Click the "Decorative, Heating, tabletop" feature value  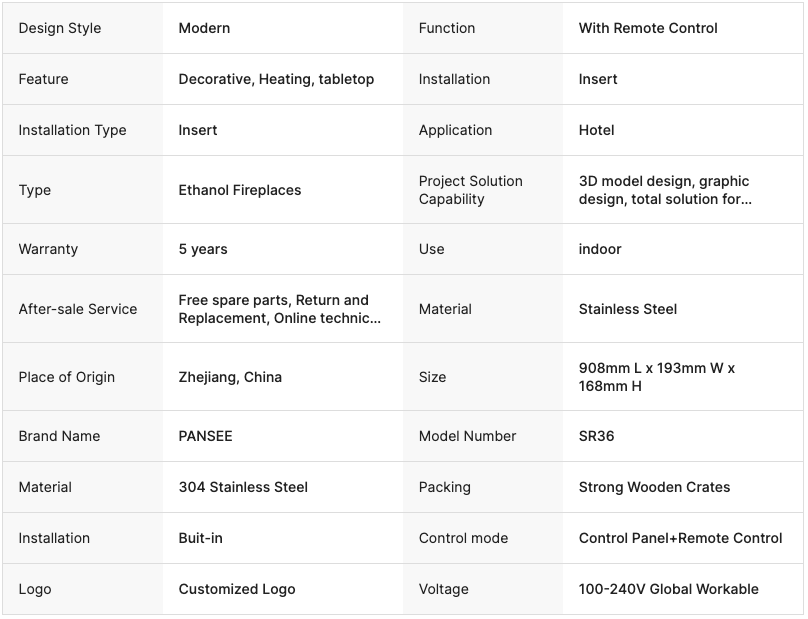[276, 79]
